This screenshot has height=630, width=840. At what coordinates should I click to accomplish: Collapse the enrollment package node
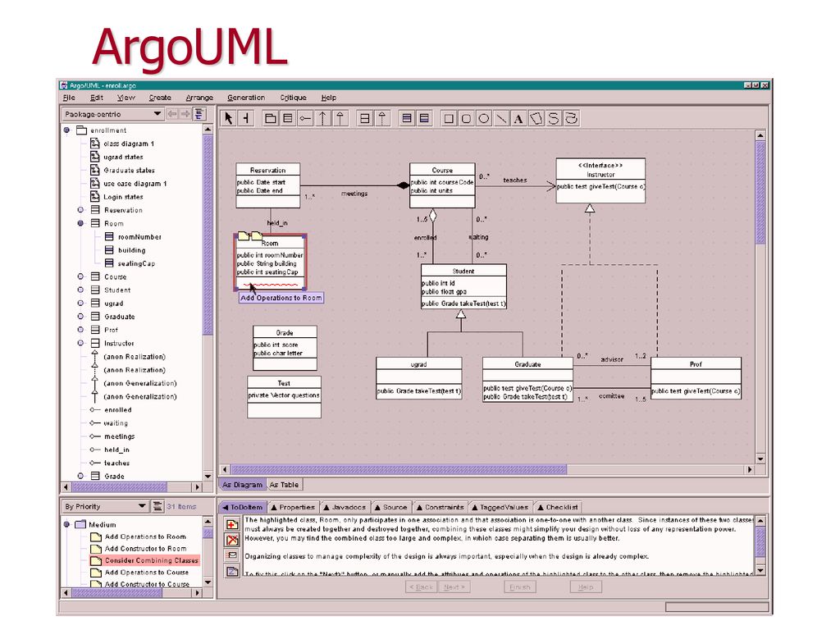(67, 130)
